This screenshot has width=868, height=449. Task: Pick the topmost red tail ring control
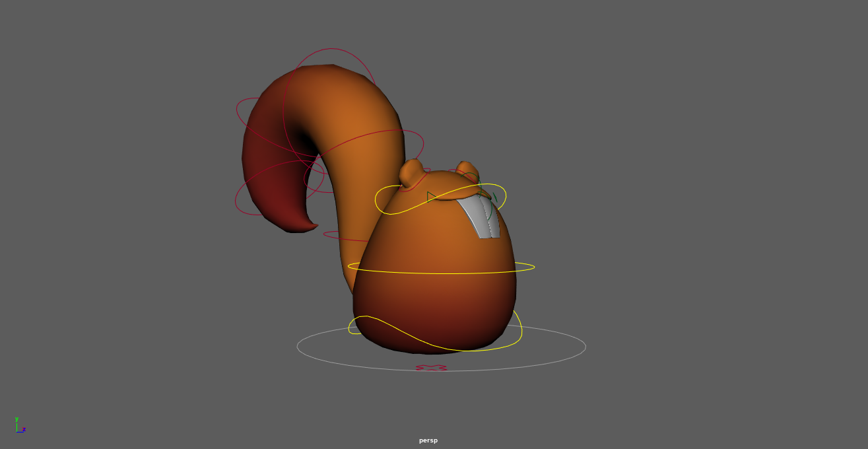(330, 50)
